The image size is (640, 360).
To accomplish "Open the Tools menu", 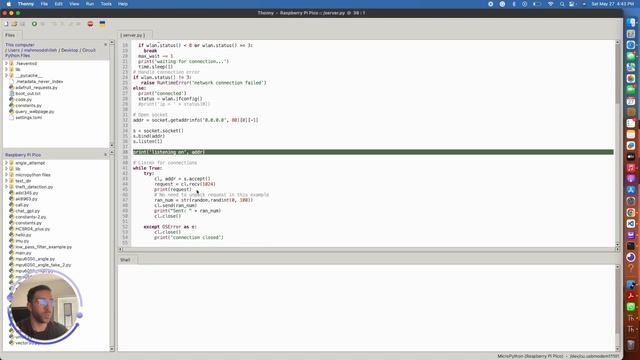I will tap(106, 4).
